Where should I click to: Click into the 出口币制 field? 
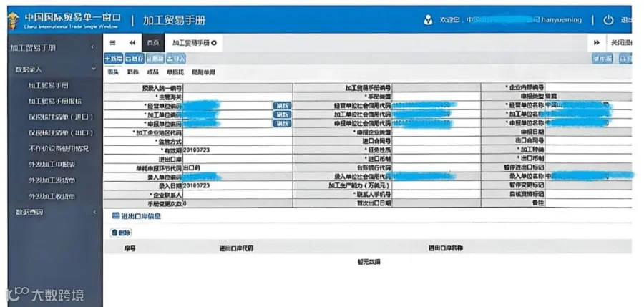pos(589,159)
